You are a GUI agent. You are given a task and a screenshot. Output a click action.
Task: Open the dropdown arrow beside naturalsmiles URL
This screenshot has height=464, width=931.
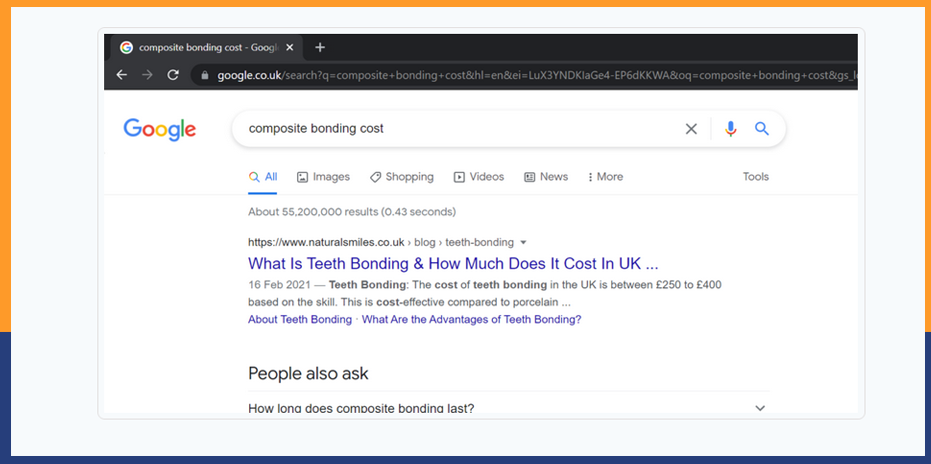coord(523,242)
